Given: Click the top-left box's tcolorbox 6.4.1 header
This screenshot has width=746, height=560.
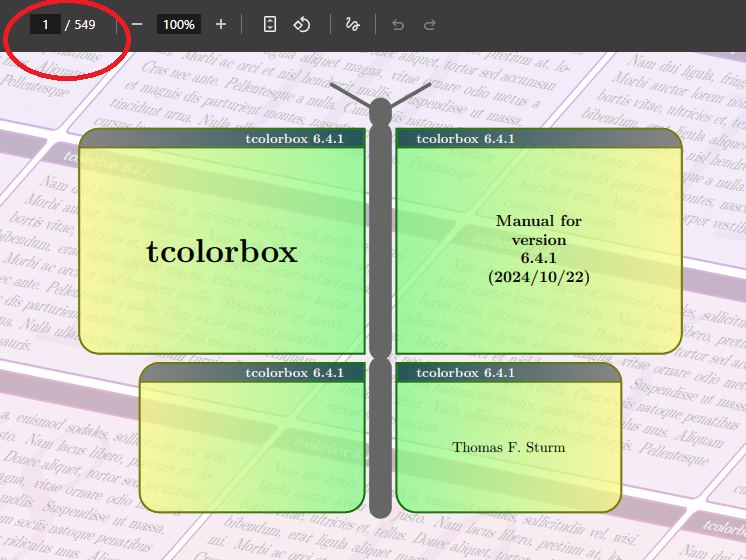Looking at the screenshot, I should 294,139.
